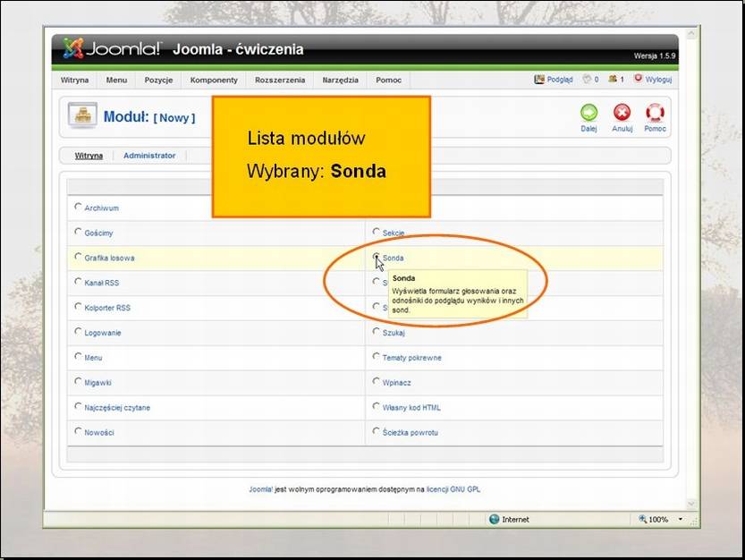Click the Wersja 1.5.9 text
Viewport: 745px width, 560px height.
[x=655, y=56]
